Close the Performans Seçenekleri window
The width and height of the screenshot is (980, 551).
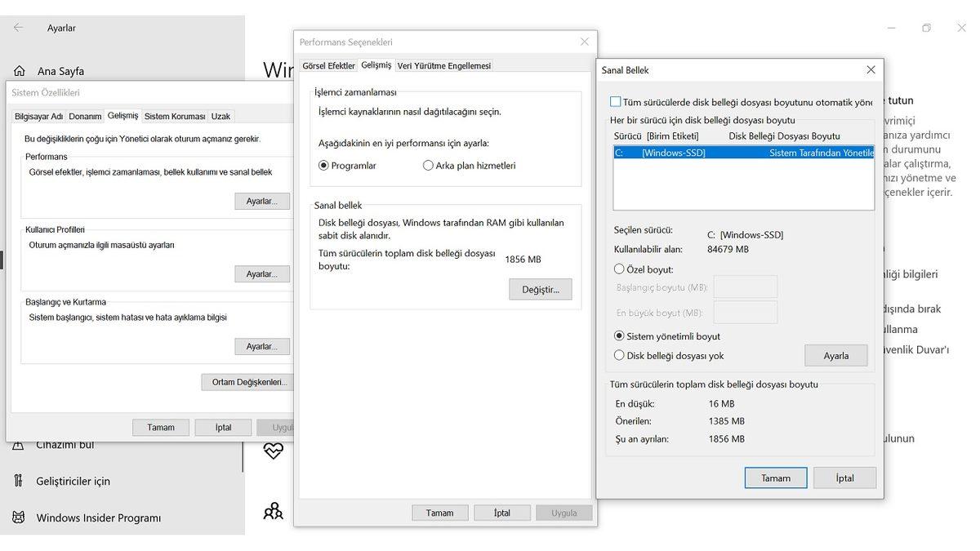(584, 42)
